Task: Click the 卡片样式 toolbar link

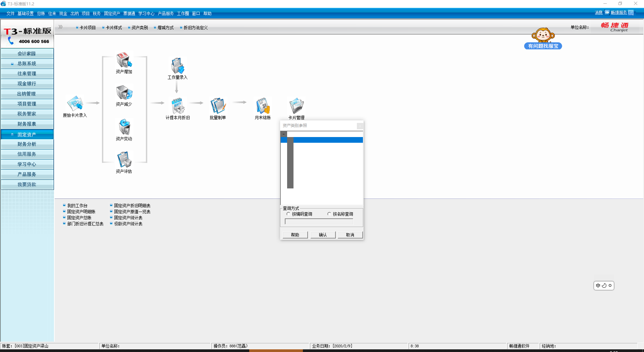Action: coord(114,28)
